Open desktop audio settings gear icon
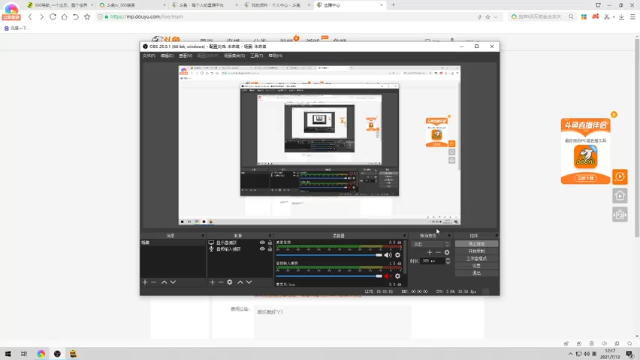 [x=398, y=255]
